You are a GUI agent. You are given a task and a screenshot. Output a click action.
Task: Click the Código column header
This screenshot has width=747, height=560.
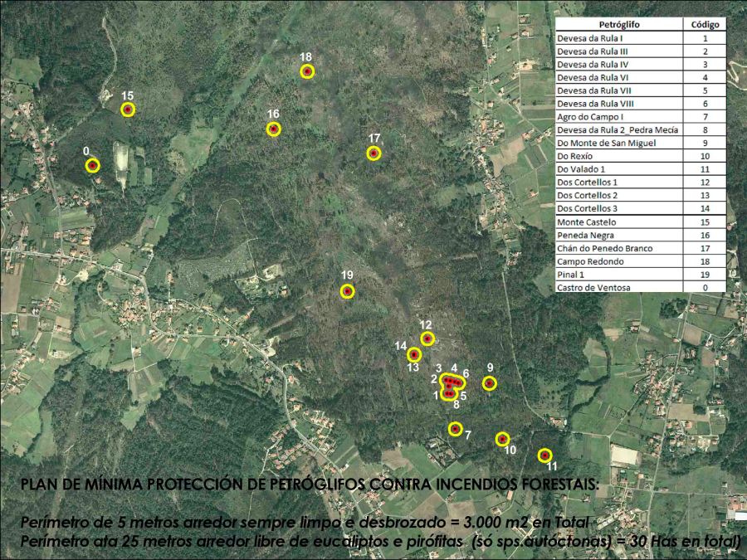705,25
